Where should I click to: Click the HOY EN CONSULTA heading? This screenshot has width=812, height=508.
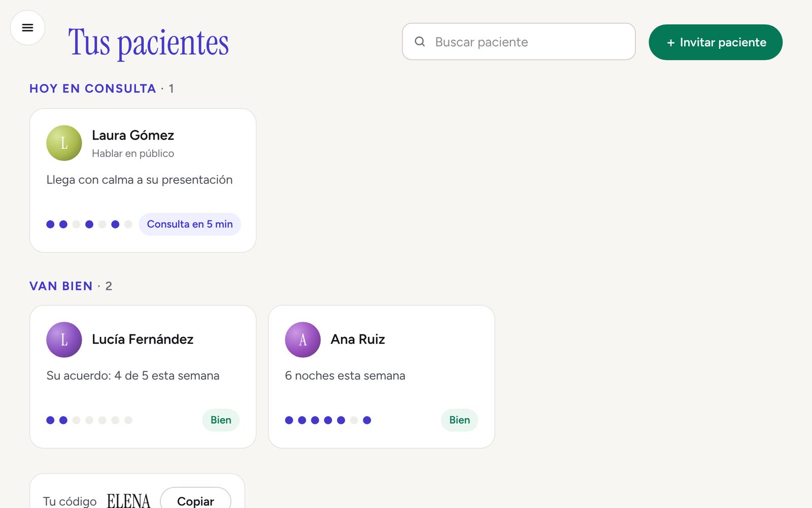tap(92, 88)
